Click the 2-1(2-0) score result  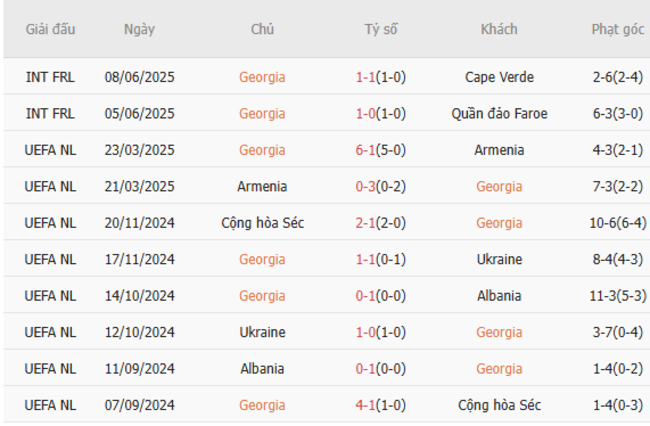pos(380,223)
